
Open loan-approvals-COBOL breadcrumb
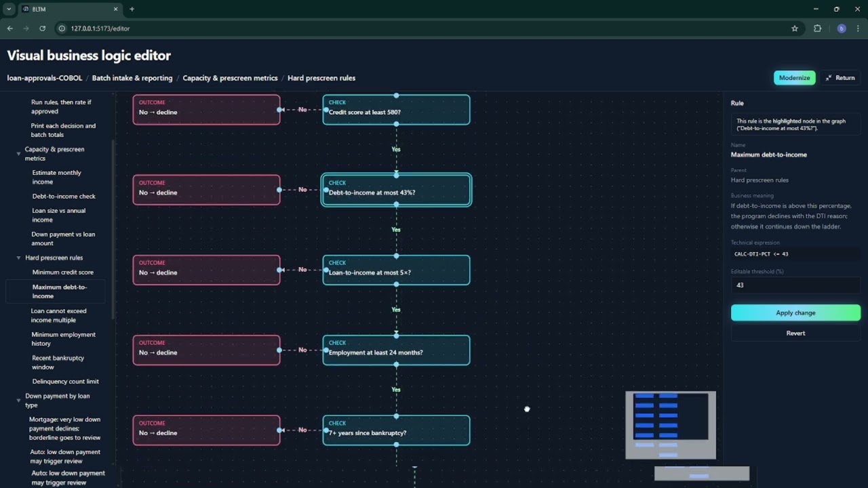[x=45, y=78]
